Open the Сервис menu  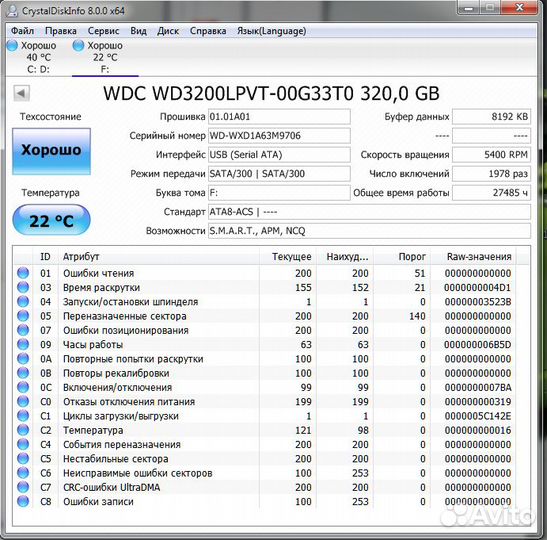coord(103,31)
